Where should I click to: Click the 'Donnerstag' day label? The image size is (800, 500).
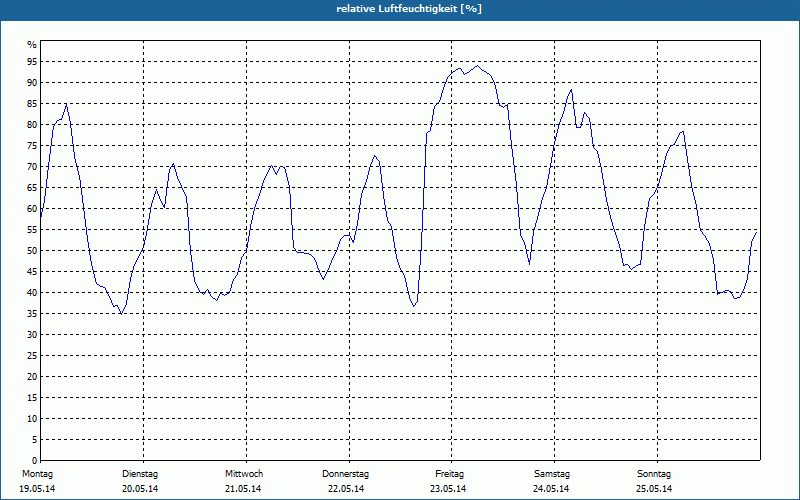point(345,474)
